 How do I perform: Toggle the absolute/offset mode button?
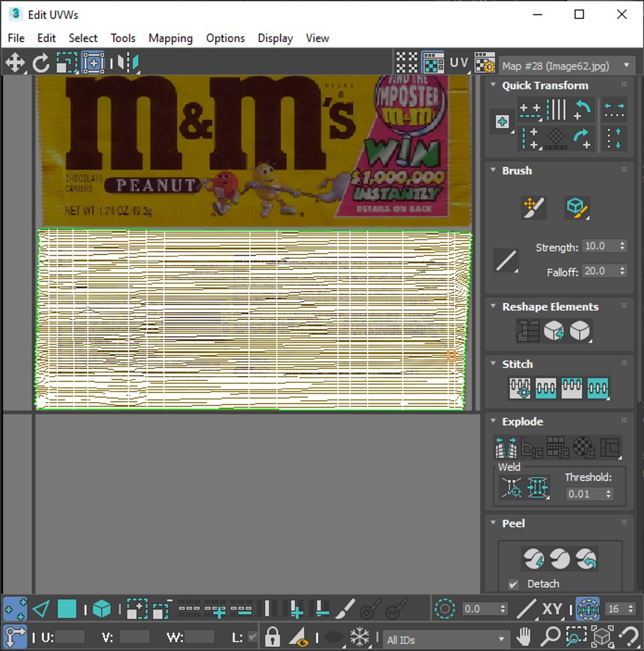15,637
